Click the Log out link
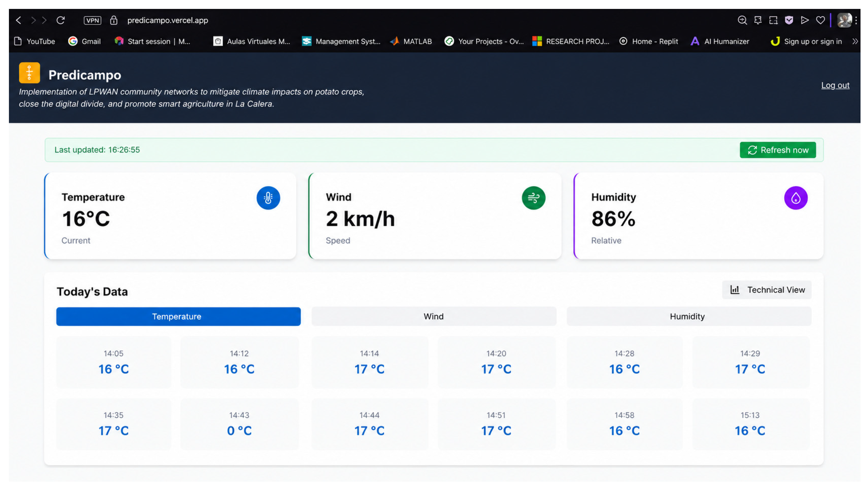This screenshot has height=490, width=868. click(835, 85)
